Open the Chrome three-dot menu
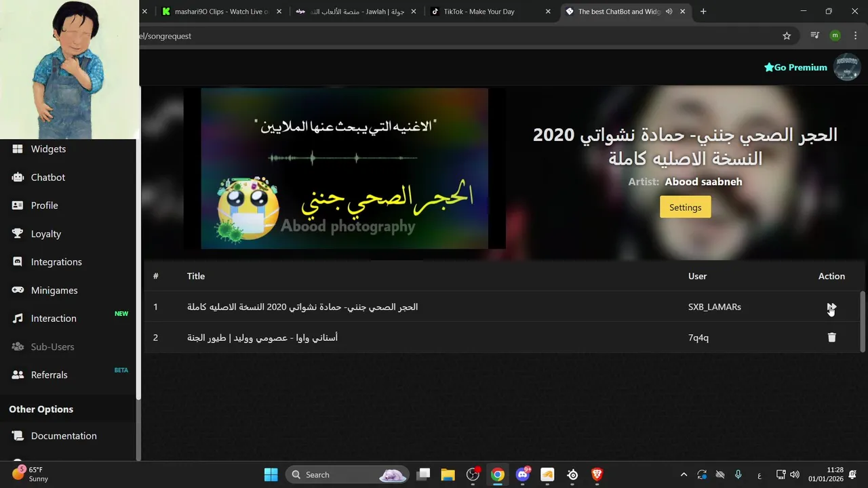This screenshot has height=488, width=868. coord(855,36)
